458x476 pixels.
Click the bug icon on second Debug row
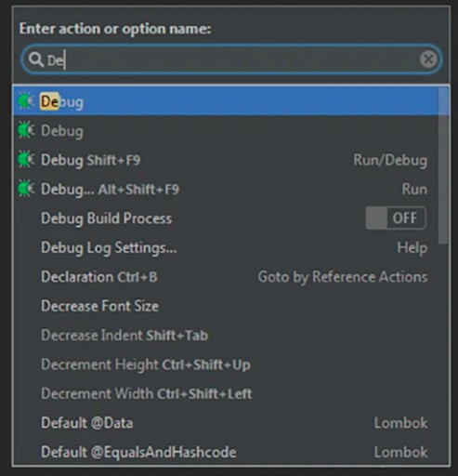coord(25,130)
